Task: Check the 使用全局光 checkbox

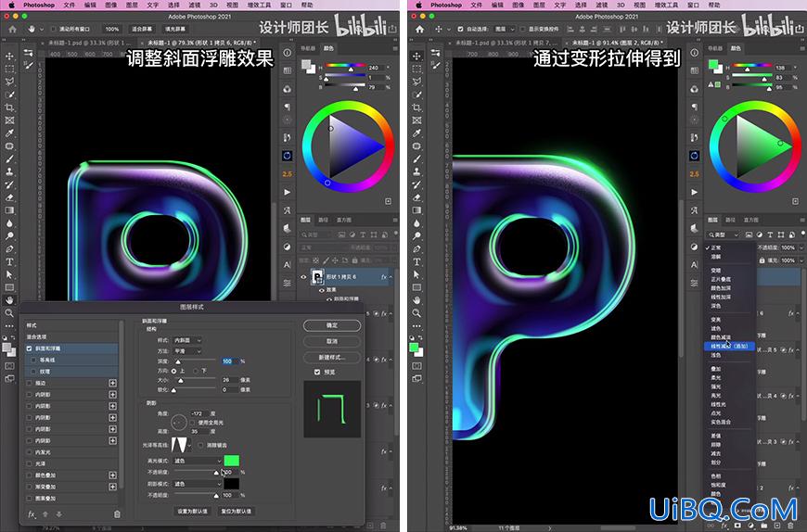Action: pos(193,422)
